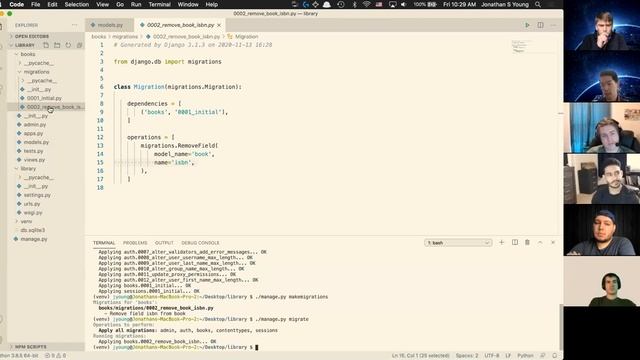This screenshot has height=360, width=640.
Task: Create a new file in LIBRARY
Action: pos(46,45)
